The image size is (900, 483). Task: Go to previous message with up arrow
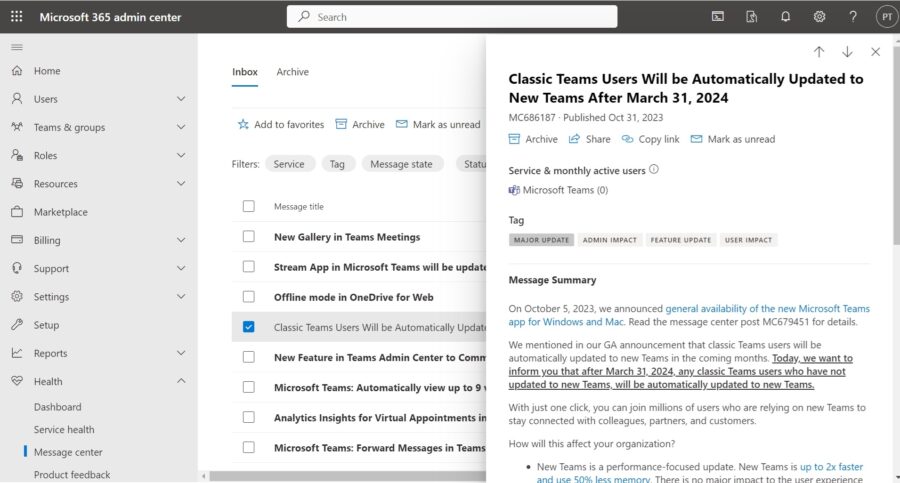(x=819, y=52)
